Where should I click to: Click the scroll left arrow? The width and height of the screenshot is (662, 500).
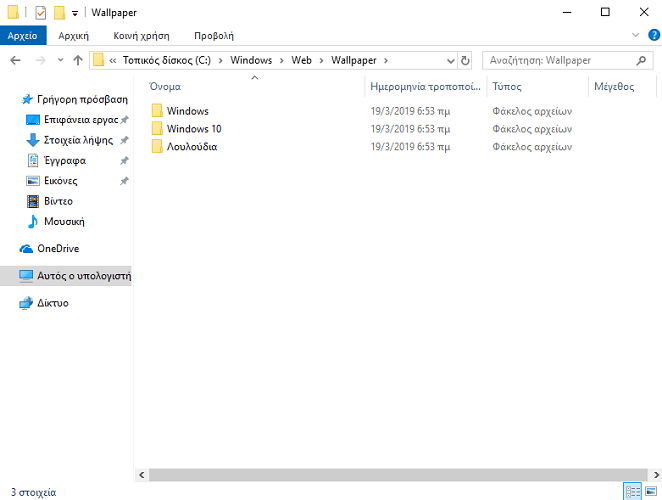142,475
